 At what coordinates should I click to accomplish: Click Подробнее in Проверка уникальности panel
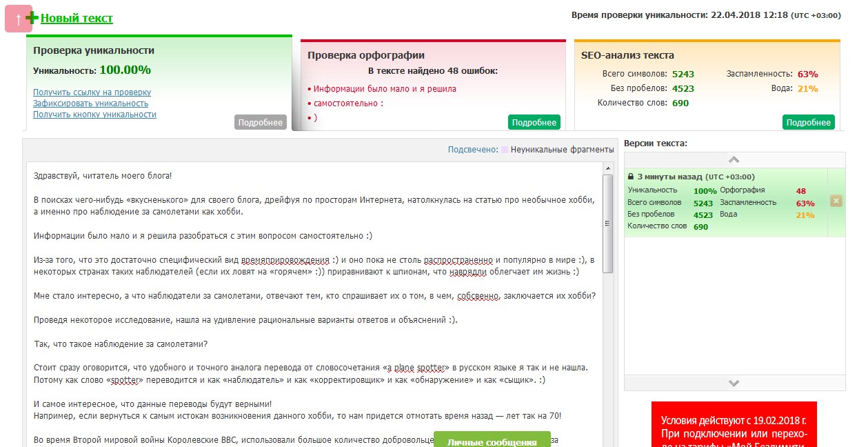click(261, 122)
